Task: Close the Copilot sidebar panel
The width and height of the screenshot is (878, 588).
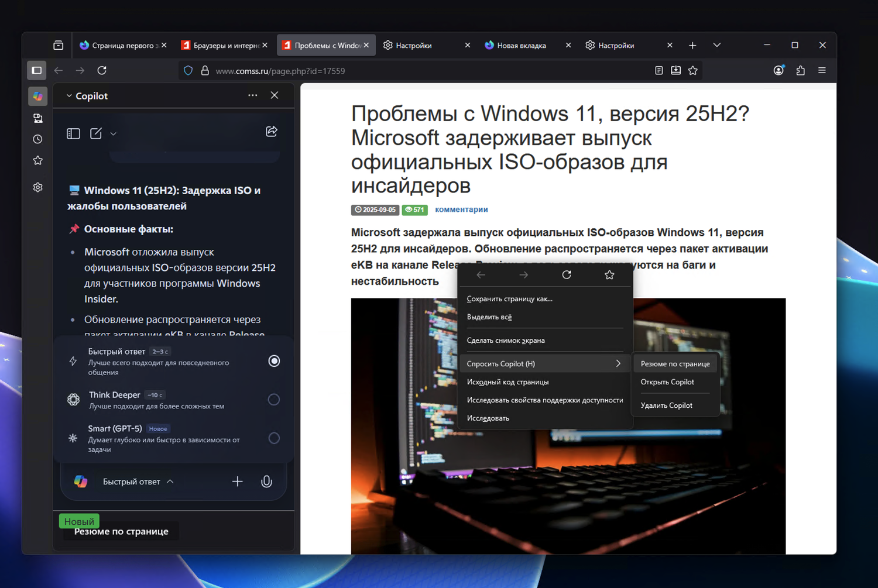Action: [275, 95]
